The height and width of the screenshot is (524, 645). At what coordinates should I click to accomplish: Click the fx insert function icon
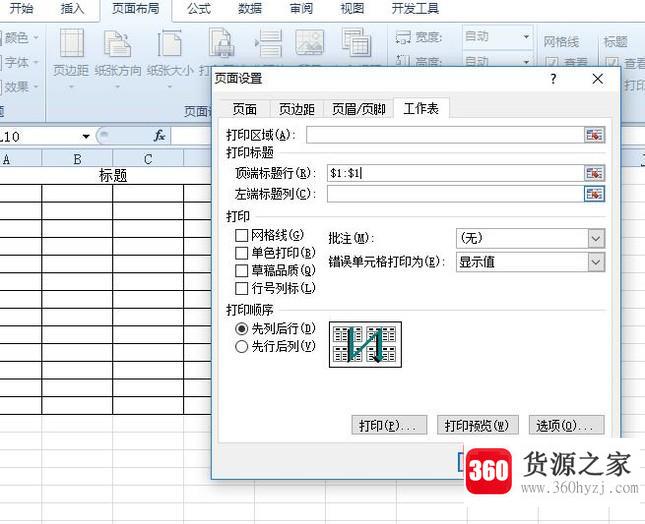(x=159, y=135)
